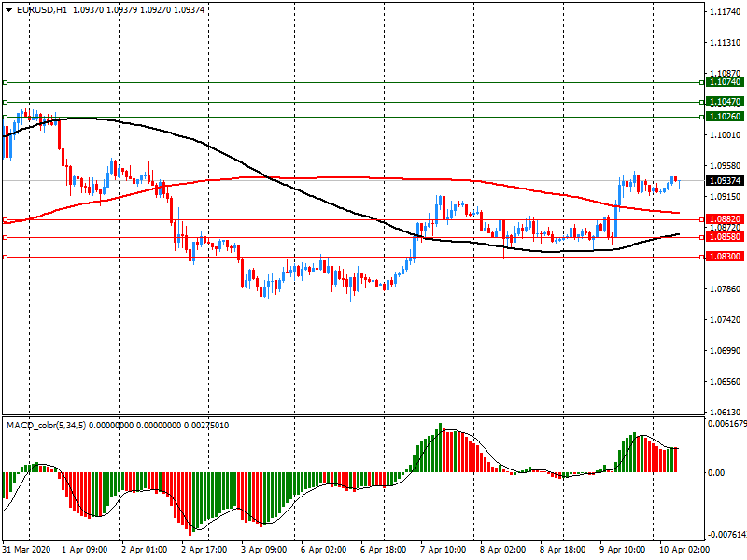Screen dimensions: 747x560
Task: Select the green 1.10470 price tag
Action: point(725,101)
